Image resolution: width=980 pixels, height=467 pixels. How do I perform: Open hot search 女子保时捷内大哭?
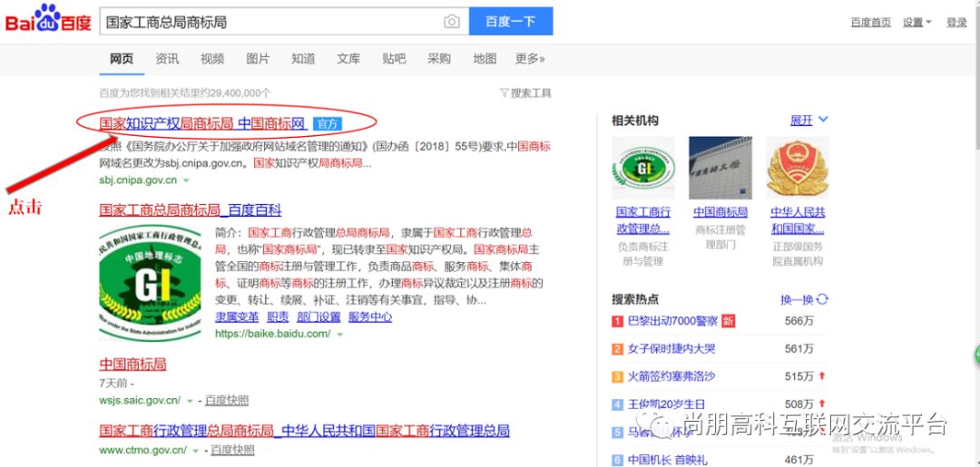pos(671,349)
